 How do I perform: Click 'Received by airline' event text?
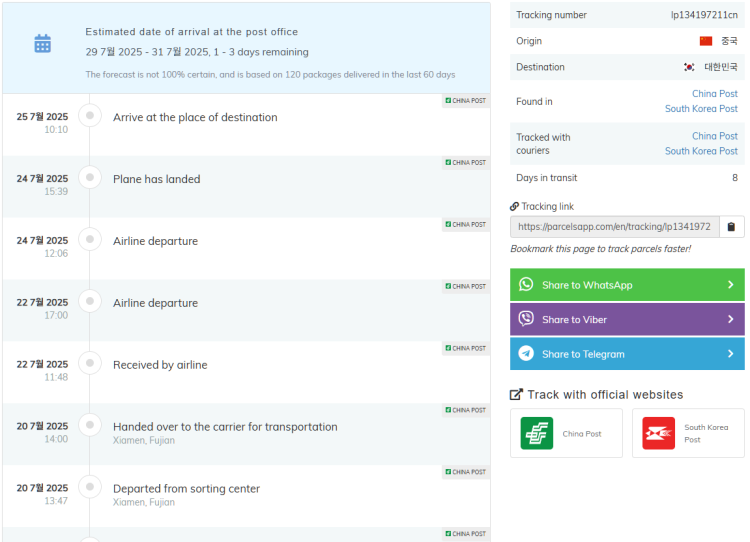(x=160, y=365)
